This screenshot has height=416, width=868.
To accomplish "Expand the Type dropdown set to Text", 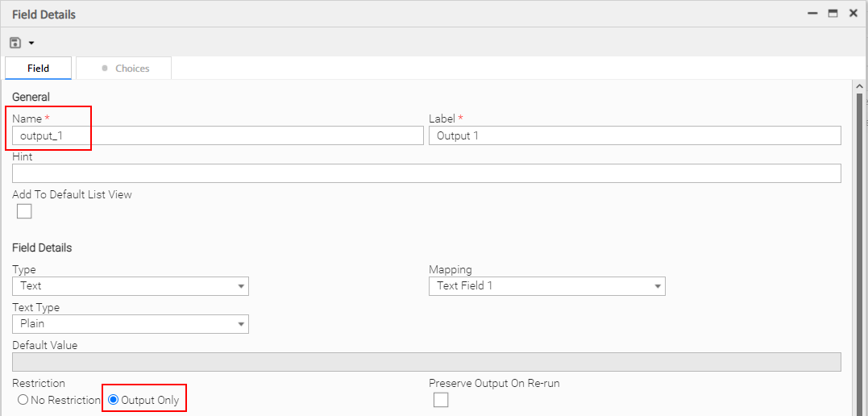I will pyautogui.click(x=131, y=286).
